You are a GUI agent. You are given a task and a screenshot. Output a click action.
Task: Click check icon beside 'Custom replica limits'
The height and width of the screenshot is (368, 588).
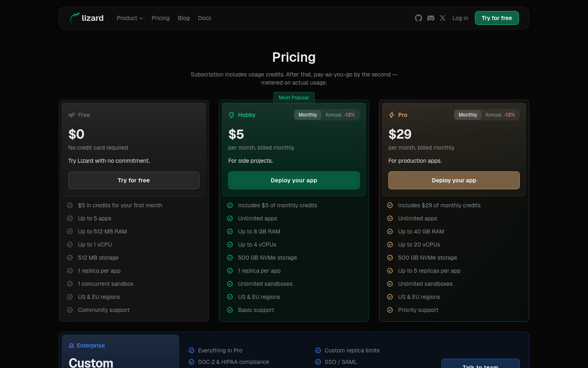coord(318,350)
